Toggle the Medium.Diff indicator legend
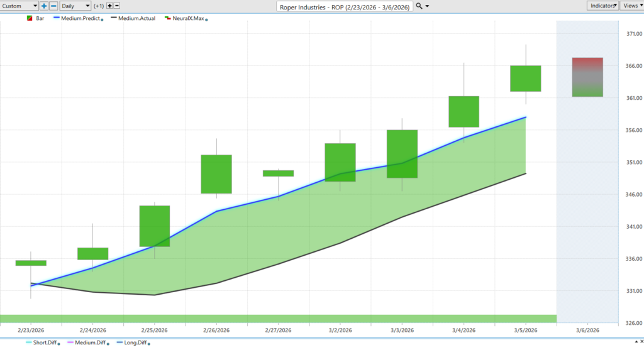The width and height of the screenshot is (644, 350). pyautogui.click(x=91, y=342)
